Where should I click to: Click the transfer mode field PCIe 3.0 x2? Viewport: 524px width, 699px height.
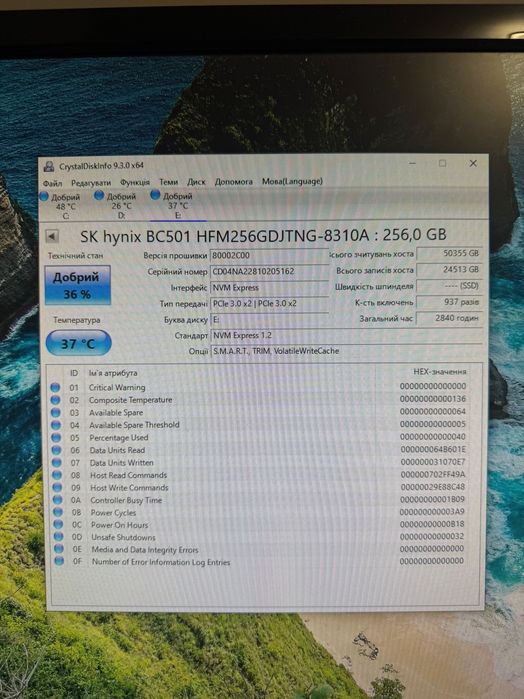tap(269, 304)
